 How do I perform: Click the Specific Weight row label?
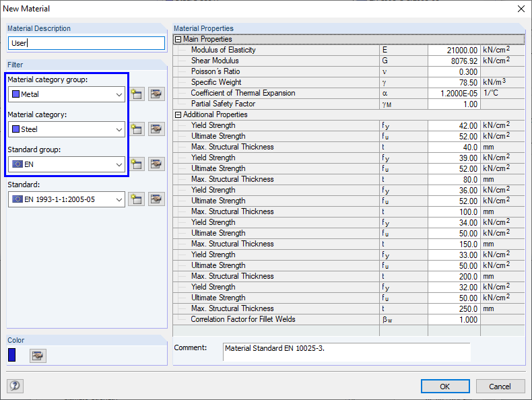[x=216, y=82]
